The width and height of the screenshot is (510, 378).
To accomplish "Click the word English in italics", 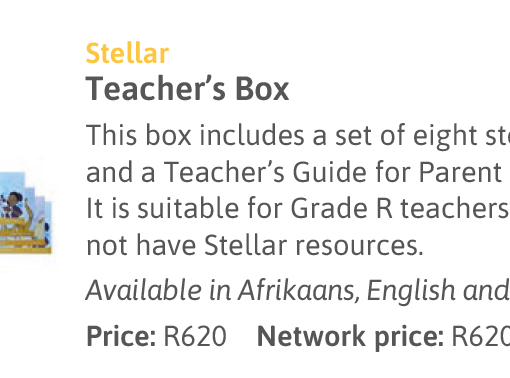I will coord(411,291).
